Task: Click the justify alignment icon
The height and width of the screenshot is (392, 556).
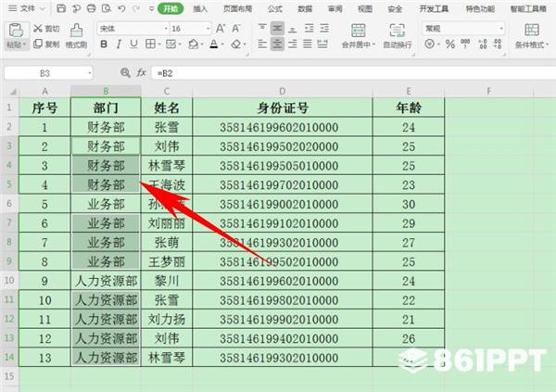Action: click(x=308, y=44)
